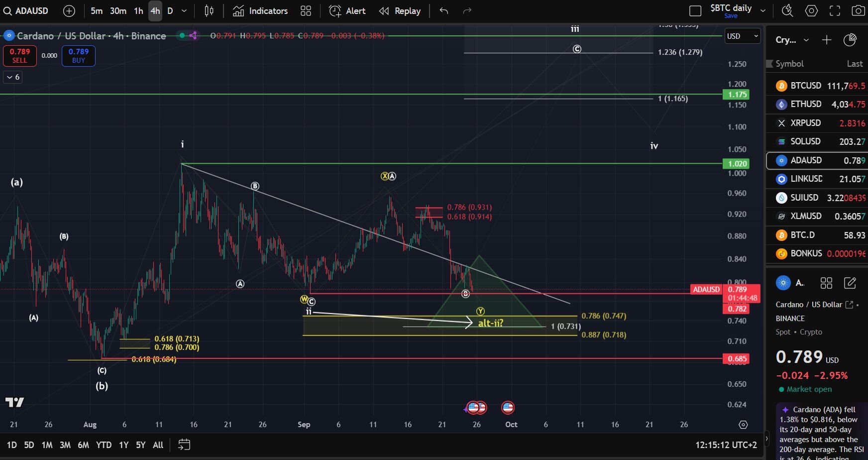The width and height of the screenshot is (868, 460).
Task: Collapse the indicator legend showing 6
Action: [12, 77]
